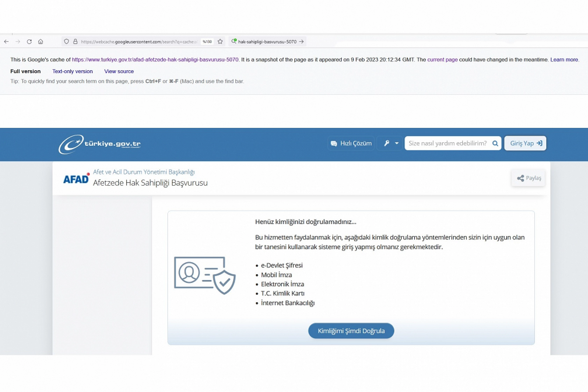The height and width of the screenshot is (392, 588).
Task: Click the padlock site security icon
Action: (x=75, y=42)
